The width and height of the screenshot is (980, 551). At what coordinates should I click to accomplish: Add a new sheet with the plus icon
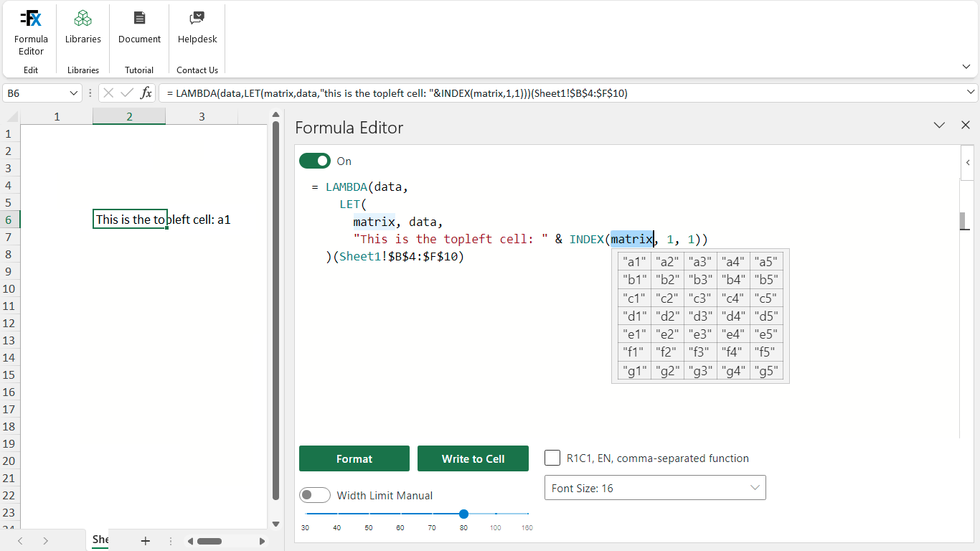[145, 541]
